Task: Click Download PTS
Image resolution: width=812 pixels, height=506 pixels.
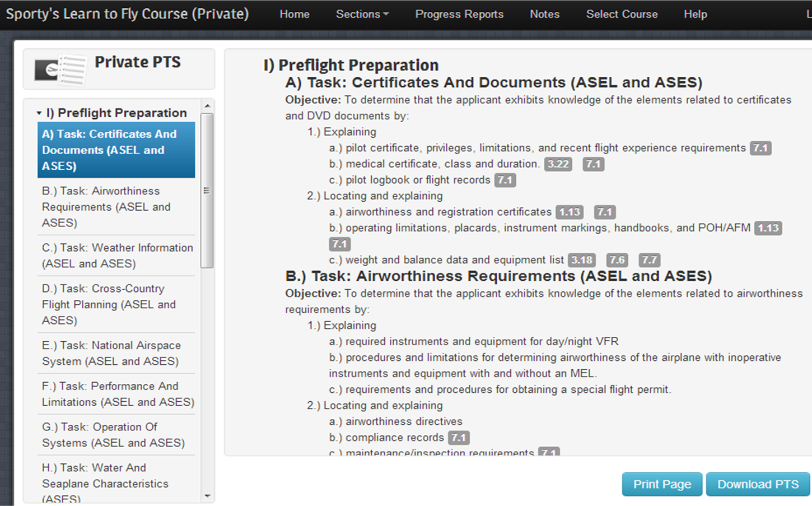Action: point(757,484)
